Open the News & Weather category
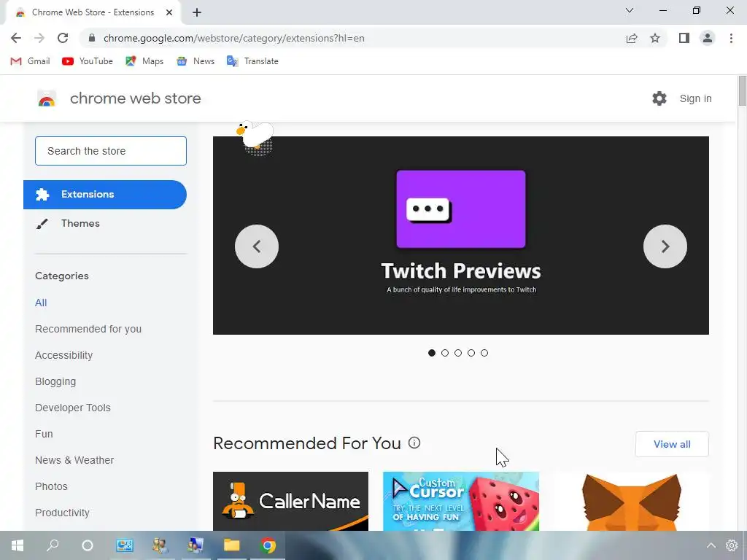Viewport: 747px width, 560px height. [74, 460]
